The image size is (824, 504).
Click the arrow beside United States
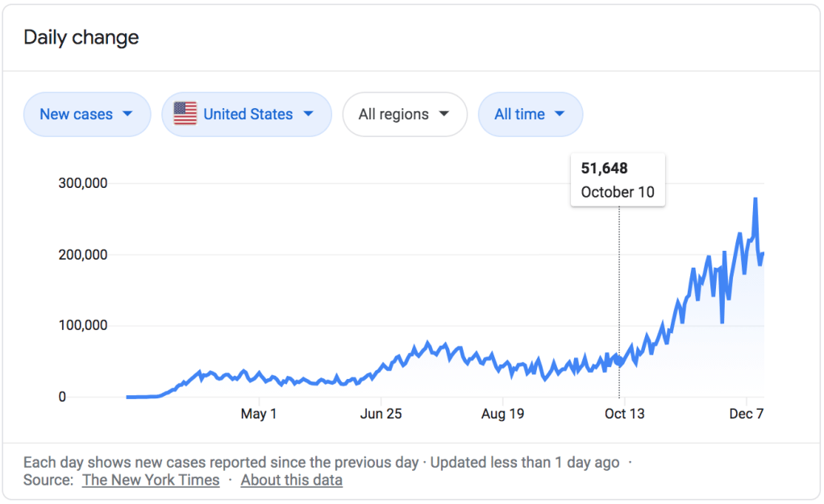click(308, 114)
